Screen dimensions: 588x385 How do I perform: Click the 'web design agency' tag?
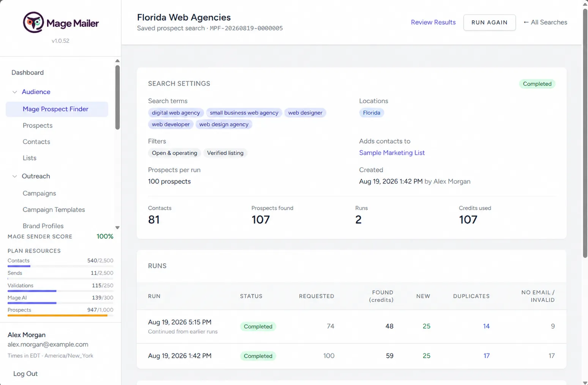pyautogui.click(x=224, y=124)
